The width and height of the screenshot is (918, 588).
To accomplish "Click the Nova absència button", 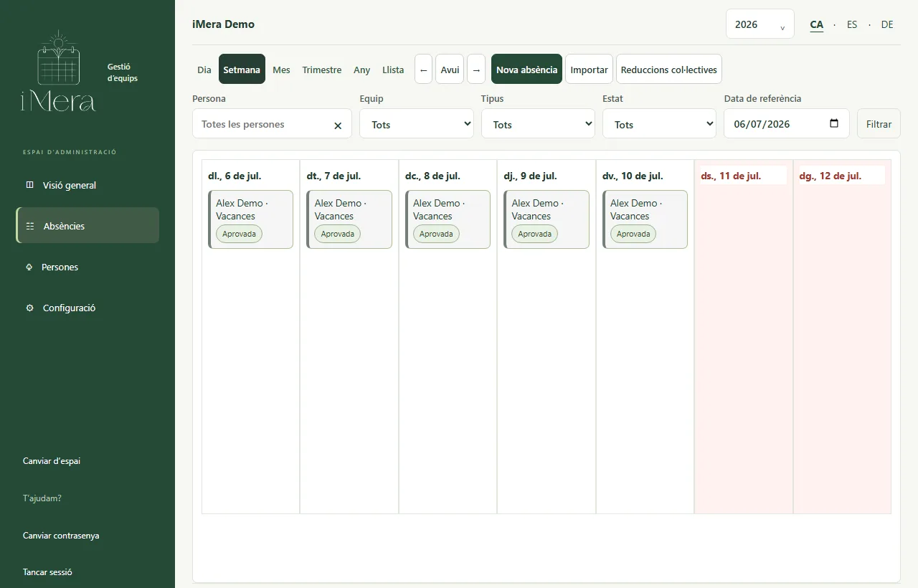I will point(526,70).
